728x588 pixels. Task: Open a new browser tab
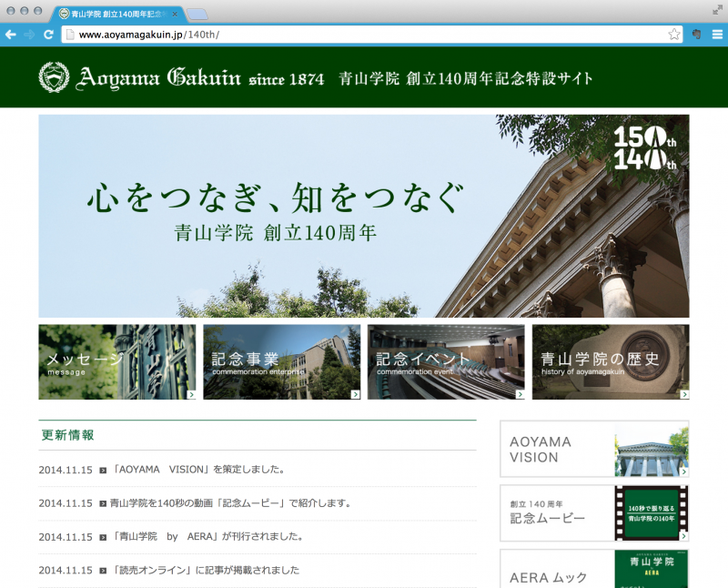[x=197, y=15]
